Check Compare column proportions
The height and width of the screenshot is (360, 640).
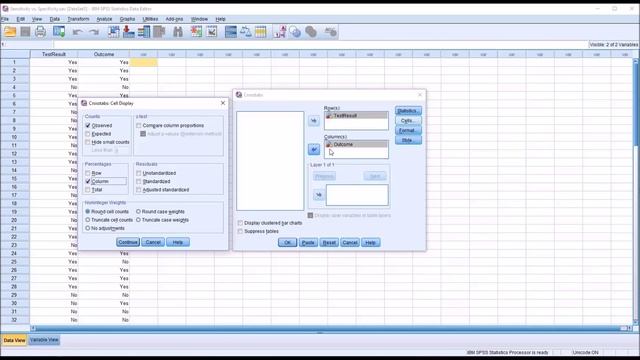point(139,126)
